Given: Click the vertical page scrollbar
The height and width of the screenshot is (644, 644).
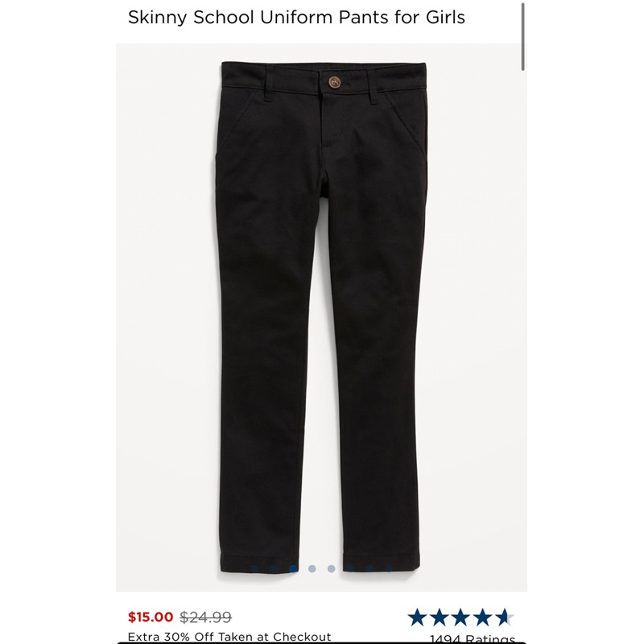Looking at the screenshot, I should [x=522, y=36].
